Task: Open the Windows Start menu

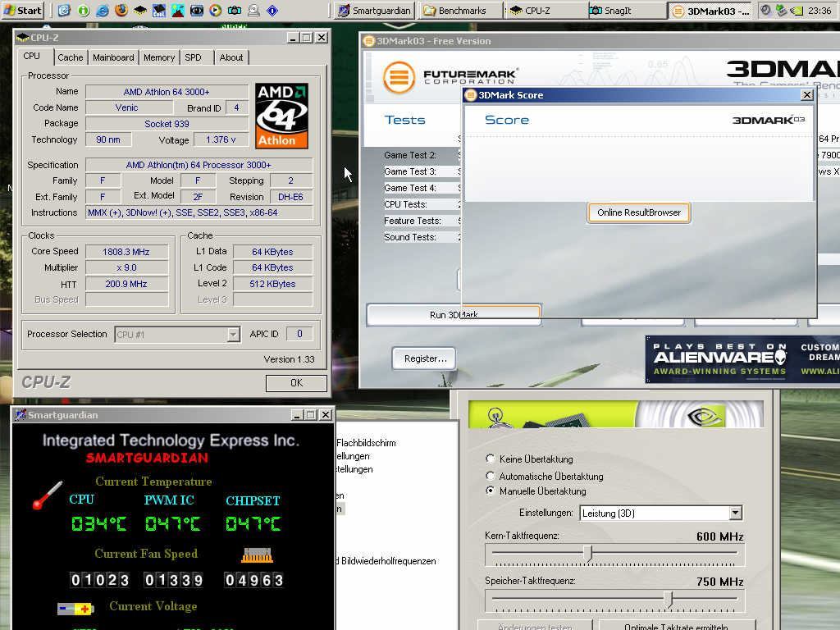Action: [x=21, y=10]
